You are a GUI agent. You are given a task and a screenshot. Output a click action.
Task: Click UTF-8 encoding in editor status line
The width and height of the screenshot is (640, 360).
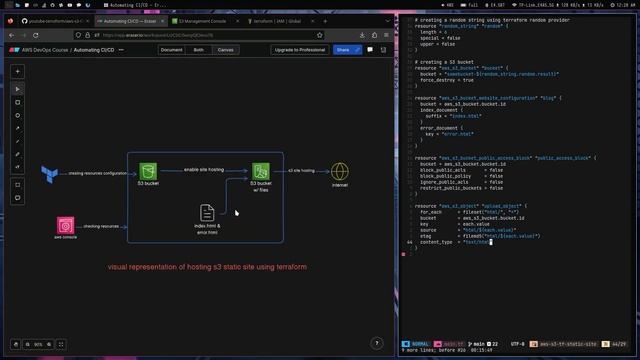click(x=518, y=344)
